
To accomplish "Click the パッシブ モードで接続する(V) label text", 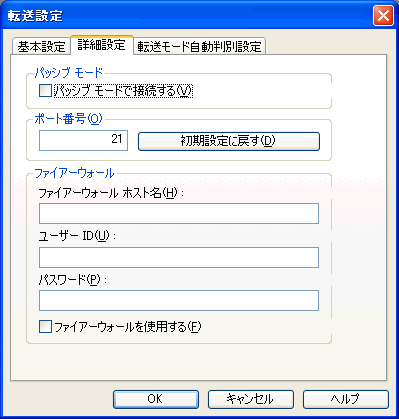I will click(123, 91).
